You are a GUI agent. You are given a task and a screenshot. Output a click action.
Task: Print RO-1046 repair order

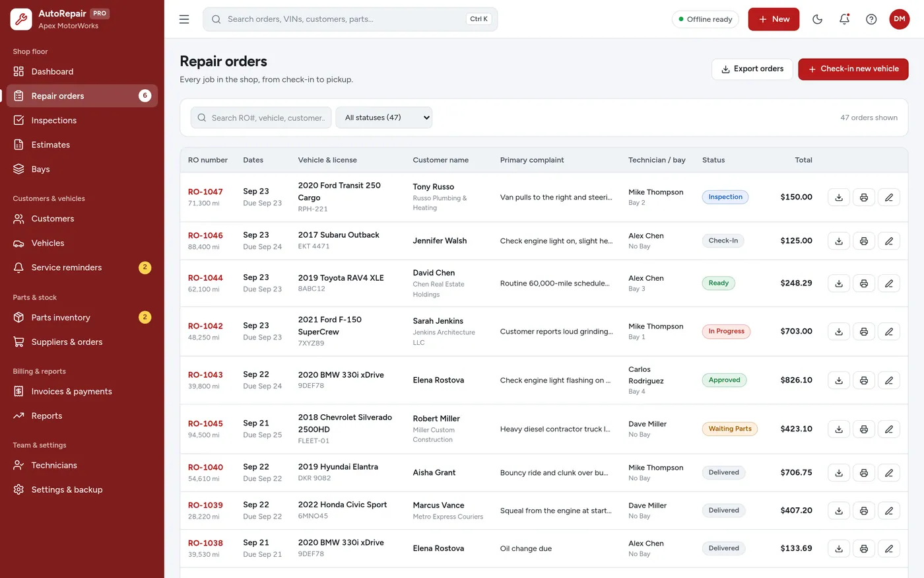point(863,240)
